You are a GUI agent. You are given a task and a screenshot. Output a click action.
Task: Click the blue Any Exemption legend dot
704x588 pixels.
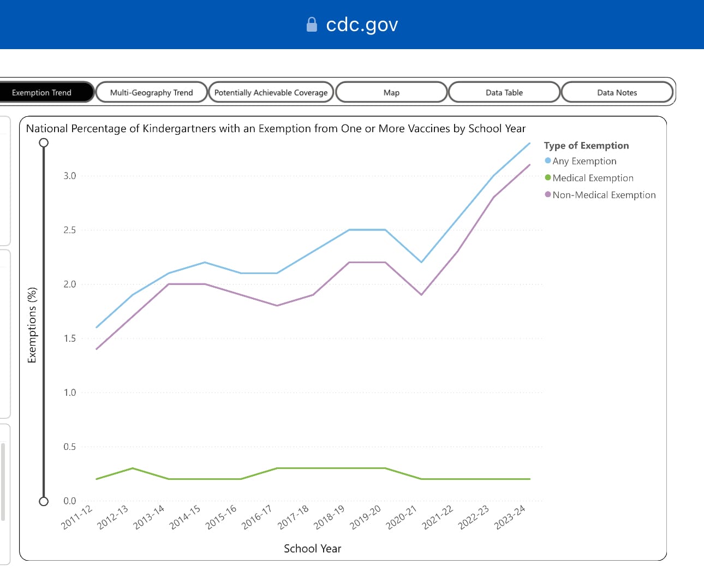548,161
